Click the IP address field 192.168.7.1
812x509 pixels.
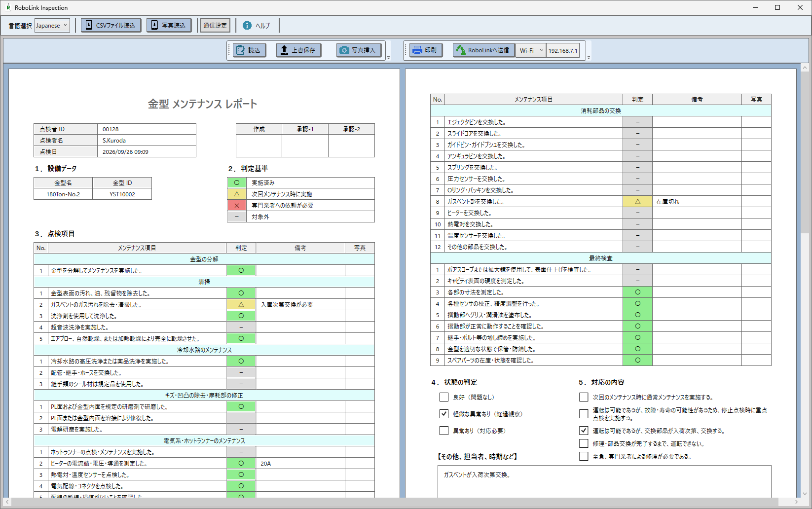click(x=563, y=50)
